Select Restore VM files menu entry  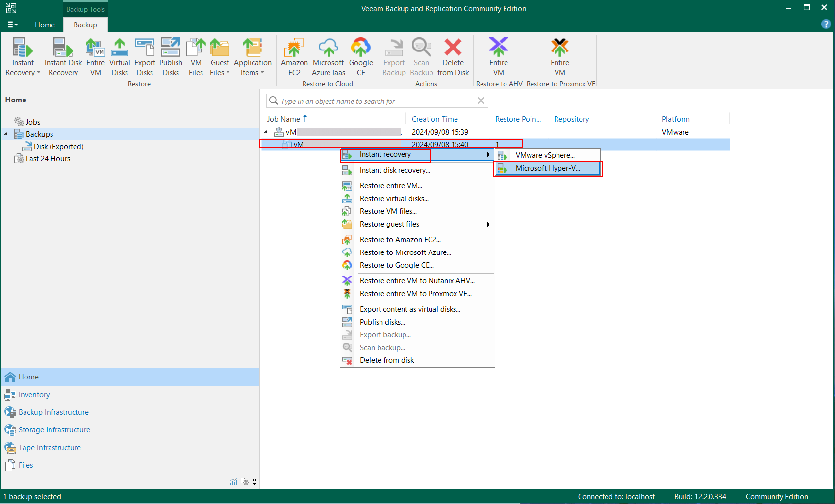(x=417, y=211)
